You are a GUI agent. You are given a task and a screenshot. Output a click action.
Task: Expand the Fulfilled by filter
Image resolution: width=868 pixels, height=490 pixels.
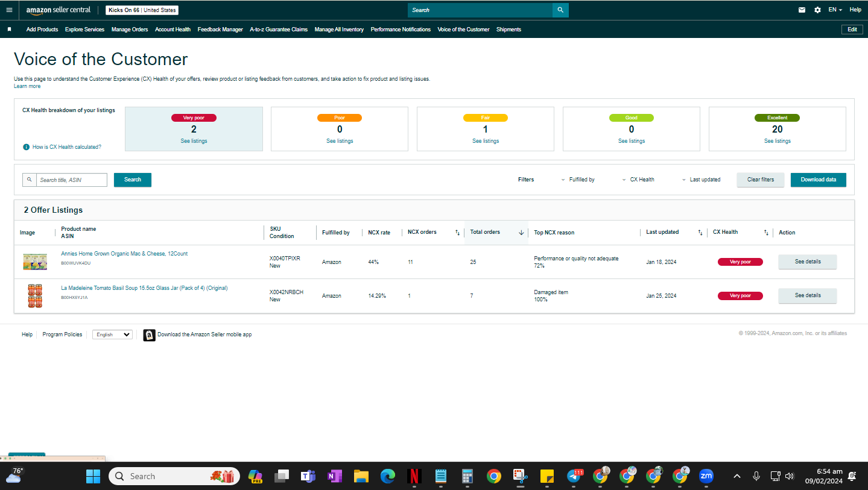(x=577, y=180)
